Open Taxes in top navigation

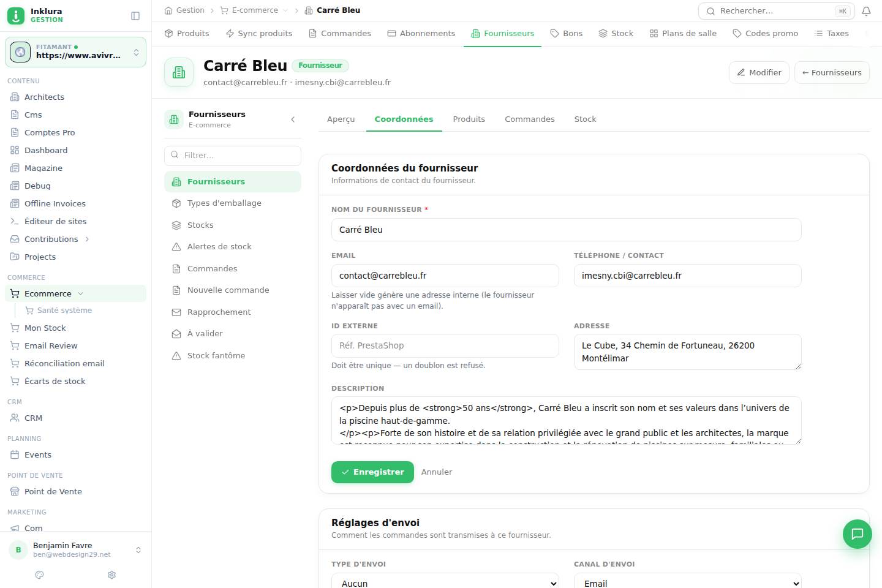(832, 34)
